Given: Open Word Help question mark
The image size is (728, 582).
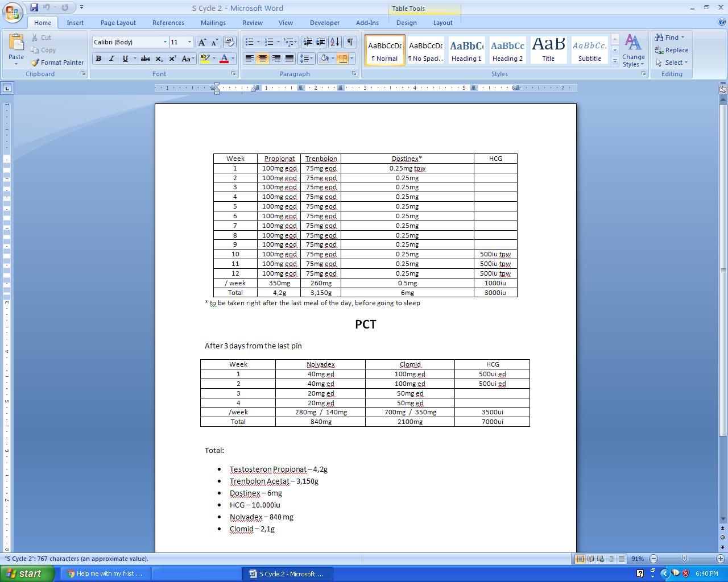Looking at the screenshot, I should [x=722, y=22].
